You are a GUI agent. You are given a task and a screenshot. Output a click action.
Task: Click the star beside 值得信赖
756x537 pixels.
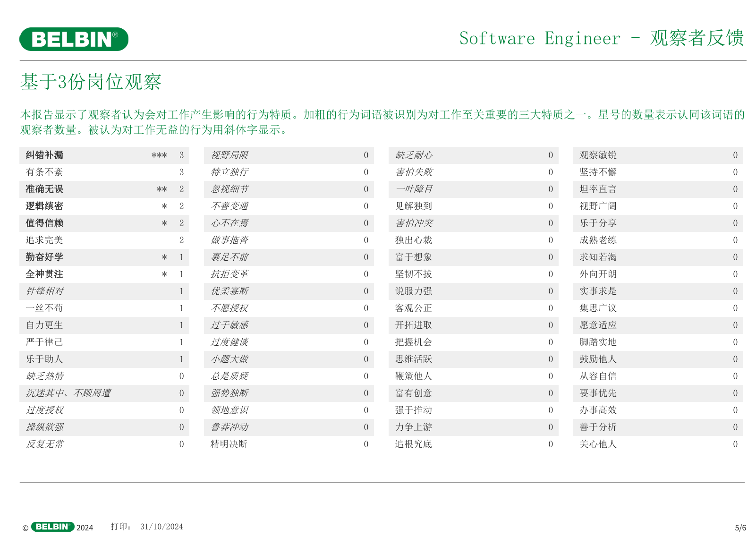(164, 223)
